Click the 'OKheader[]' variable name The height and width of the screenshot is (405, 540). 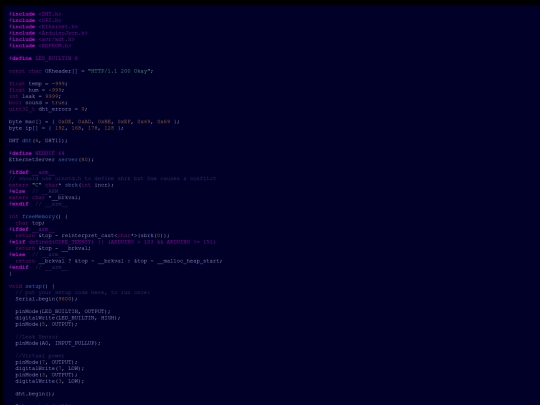[61, 71]
